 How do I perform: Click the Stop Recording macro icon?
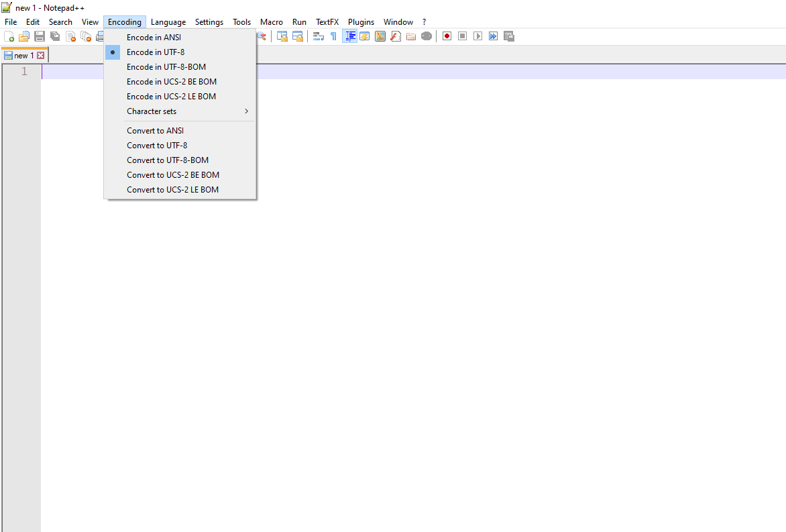[x=463, y=36]
